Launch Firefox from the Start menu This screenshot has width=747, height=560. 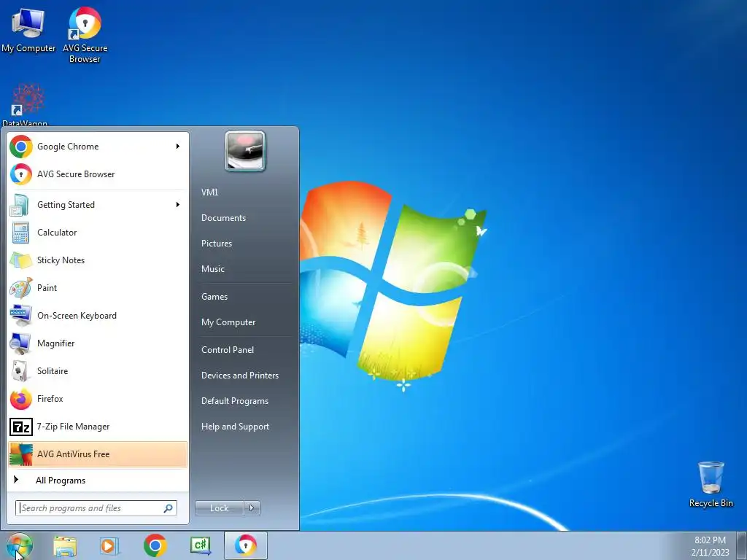(x=98, y=399)
